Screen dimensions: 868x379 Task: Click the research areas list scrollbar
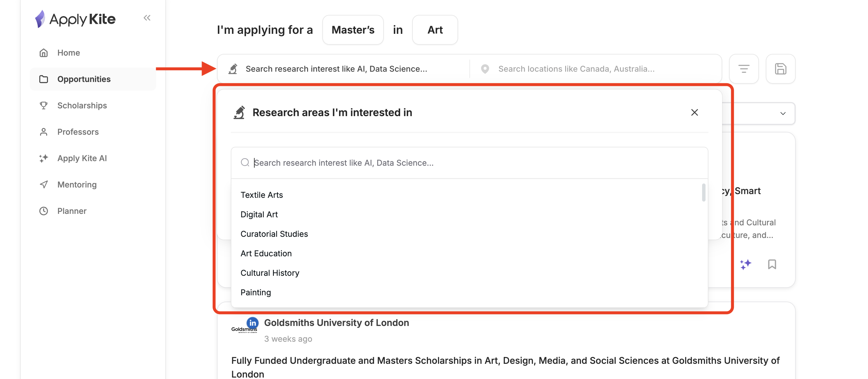point(703,193)
